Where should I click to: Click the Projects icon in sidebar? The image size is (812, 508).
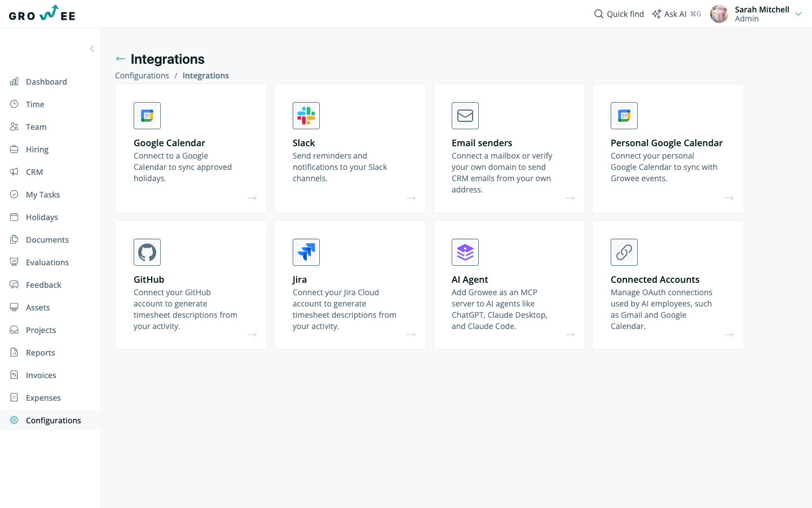[x=14, y=330]
